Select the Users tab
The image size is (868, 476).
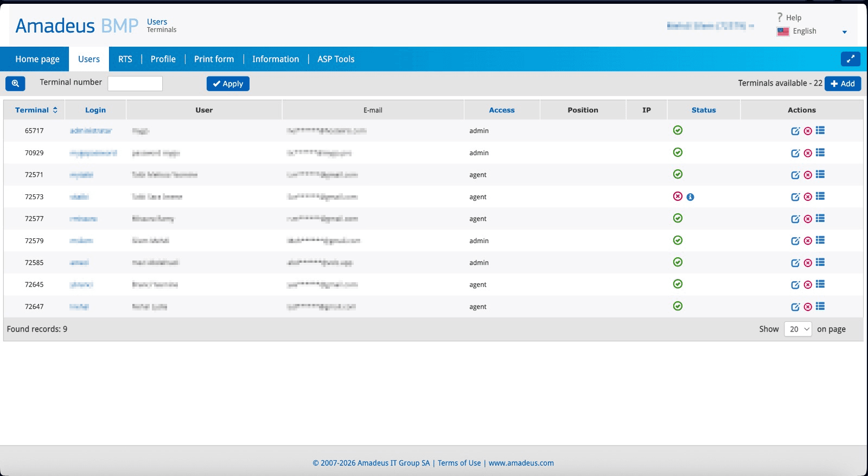pyautogui.click(x=89, y=59)
